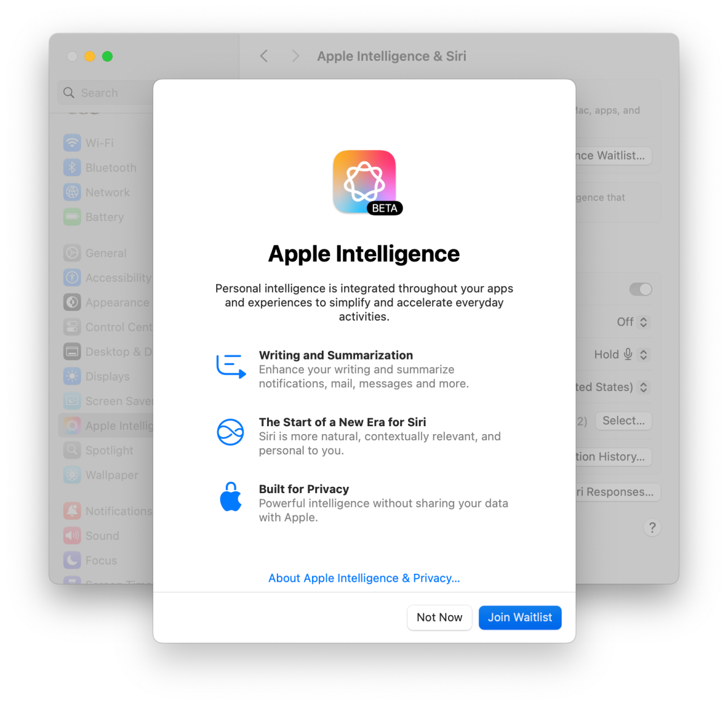The image size is (728, 708).
Task: Select Displays icon in sidebar
Action: (x=72, y=376)
